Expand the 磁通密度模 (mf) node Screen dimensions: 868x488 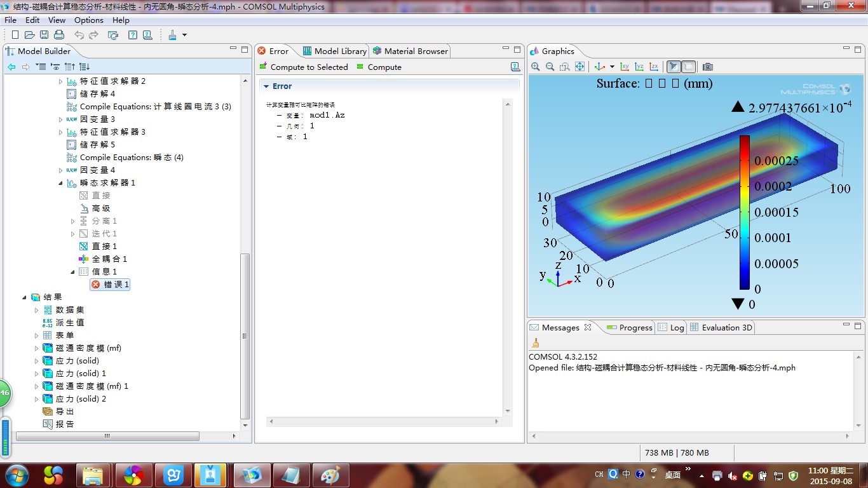[x=37, y=348]
